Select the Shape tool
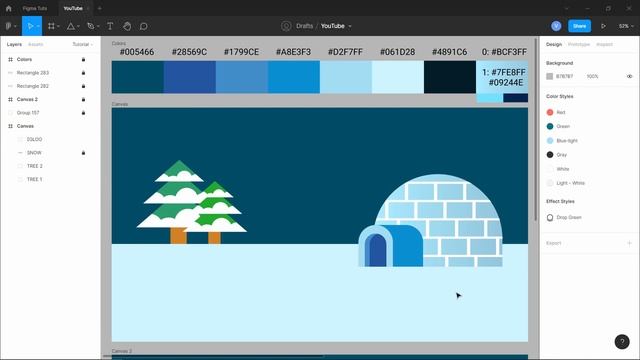Viewport: 640px width, 360px height. point(71,26)
